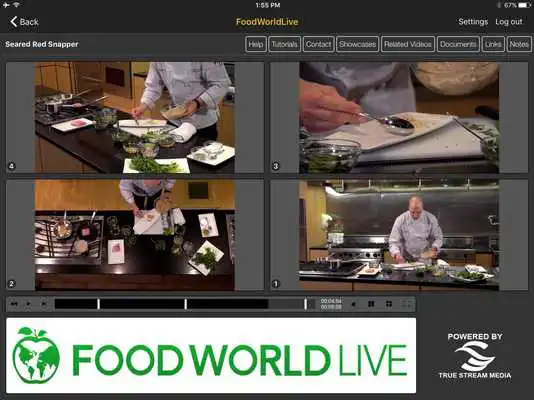Switch to four-pane grid layout icon
This screenshot has height=400, width=534.
(389, 304)
